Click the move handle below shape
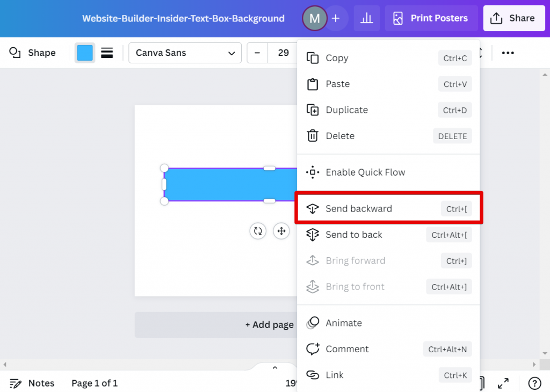 (x=280, y=231)
